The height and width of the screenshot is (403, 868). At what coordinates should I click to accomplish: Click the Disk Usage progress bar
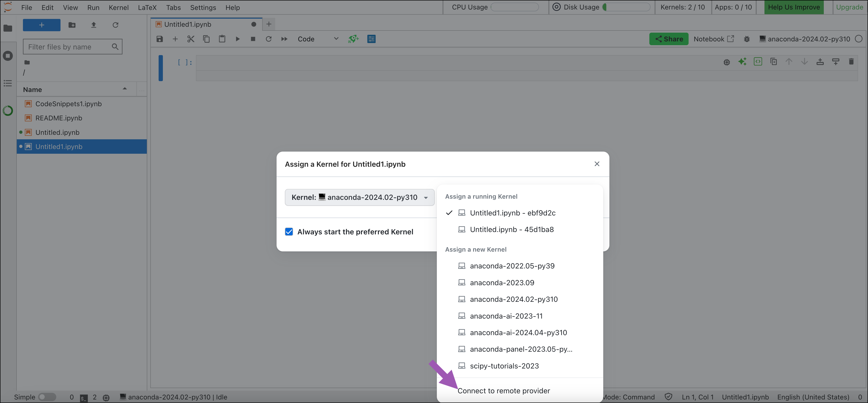(626, 7)
